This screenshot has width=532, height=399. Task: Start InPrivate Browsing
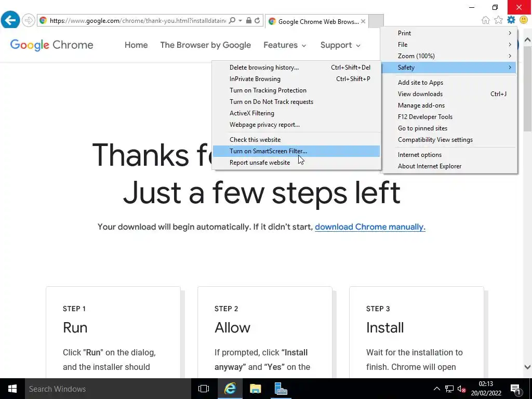(x=296, y=79)
